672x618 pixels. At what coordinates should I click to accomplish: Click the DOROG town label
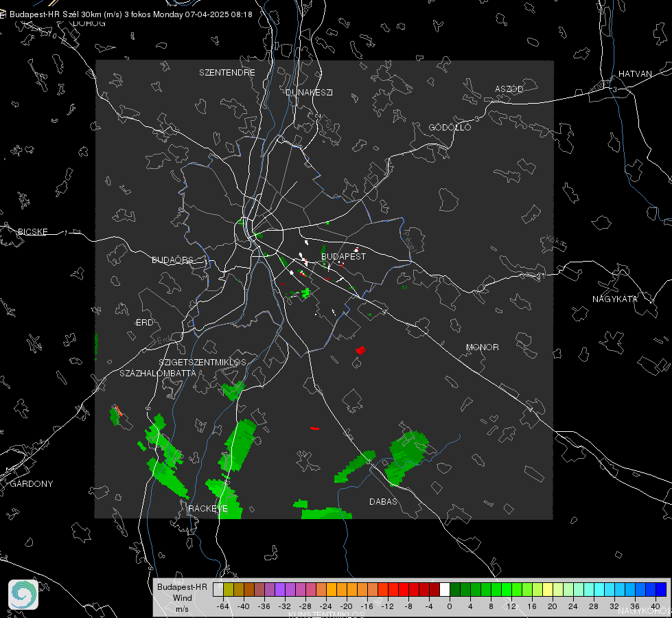[x=89, y=23]
